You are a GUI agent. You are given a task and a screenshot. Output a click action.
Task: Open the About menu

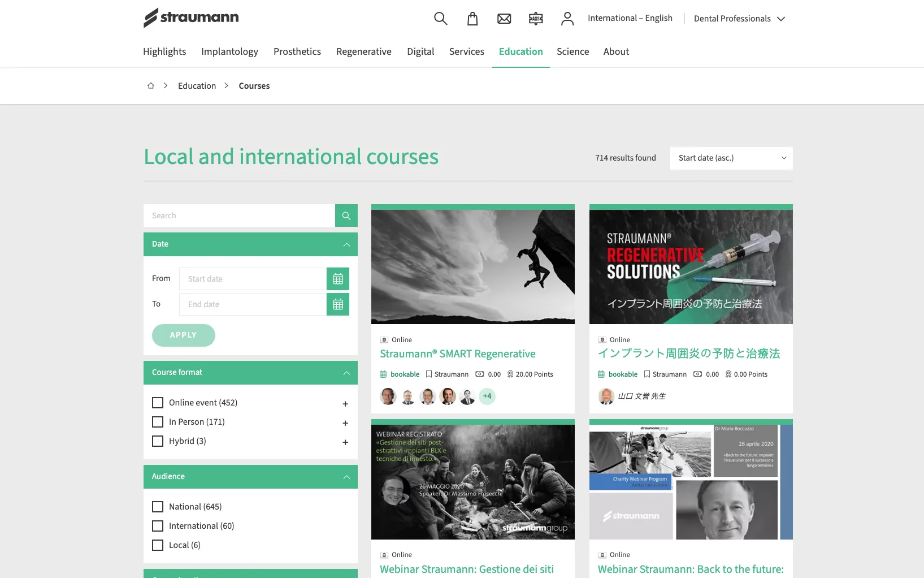click(616, 51)
